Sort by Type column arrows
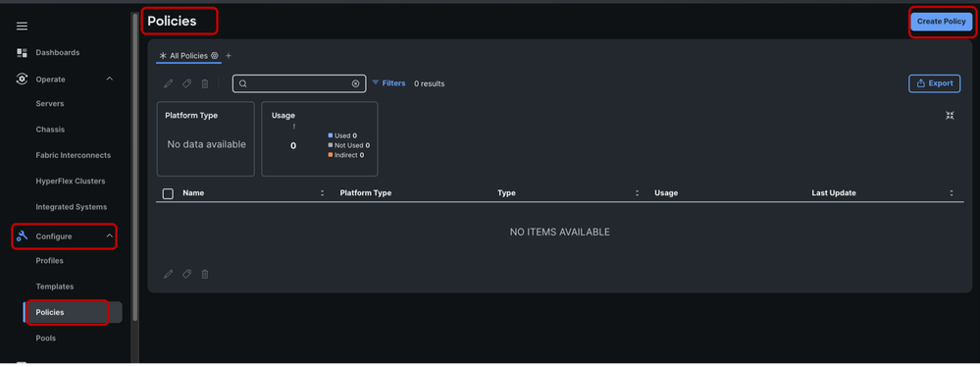This screenshot has height=367, width=980. [x=637, y=193]
